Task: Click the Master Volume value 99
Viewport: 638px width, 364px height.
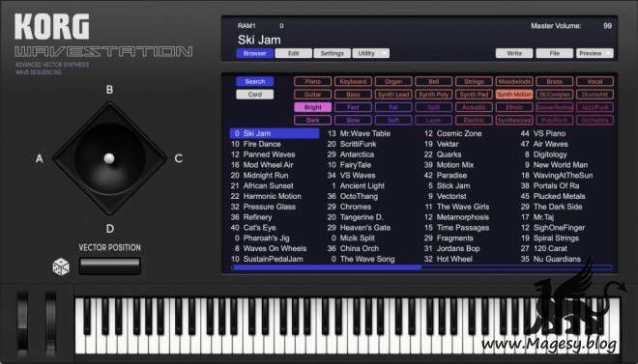Action: pos(607,26)
